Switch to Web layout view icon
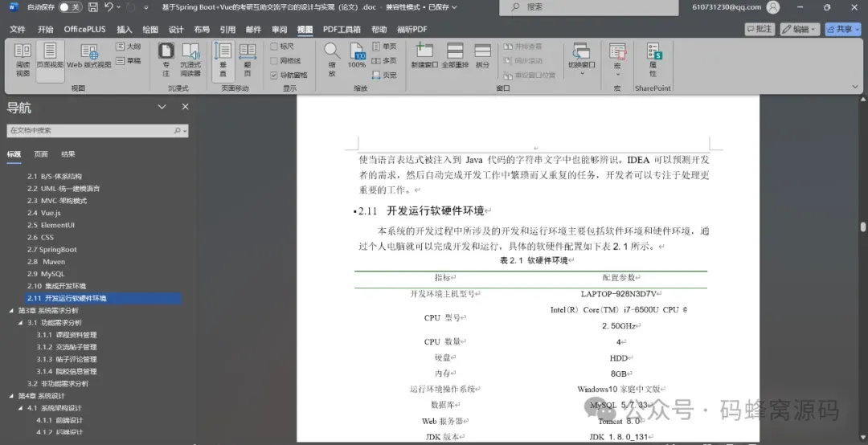This screenshot has width=868, height=445. 89,52
